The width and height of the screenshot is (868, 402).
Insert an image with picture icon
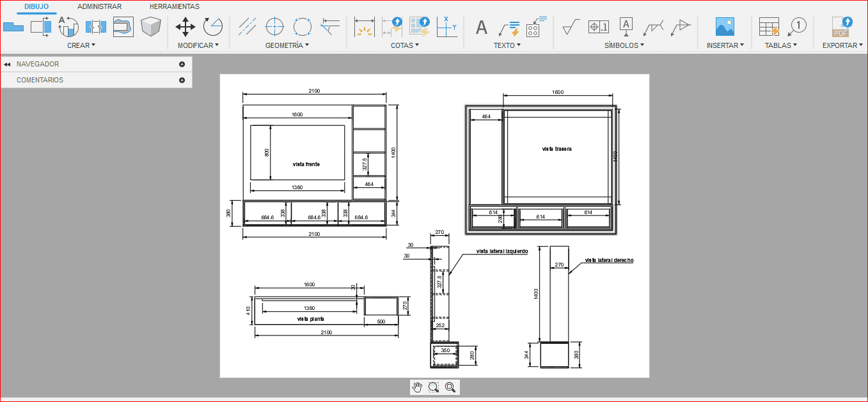725,26
